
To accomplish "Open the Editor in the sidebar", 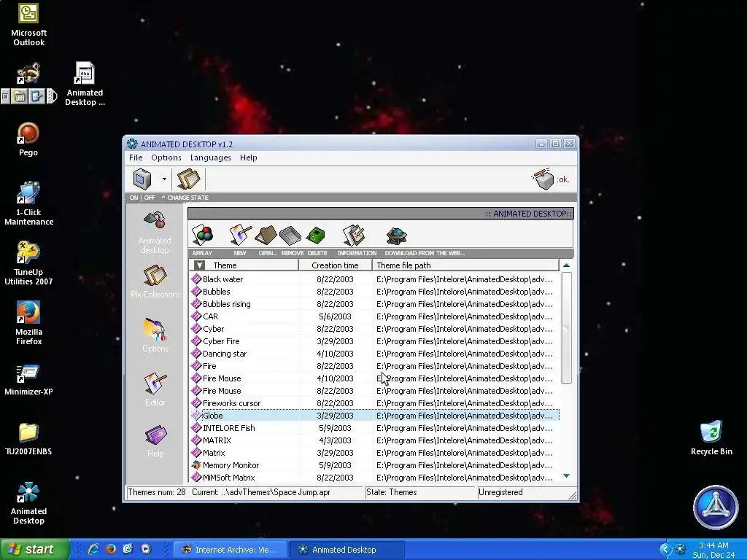I will coord(155,389).
